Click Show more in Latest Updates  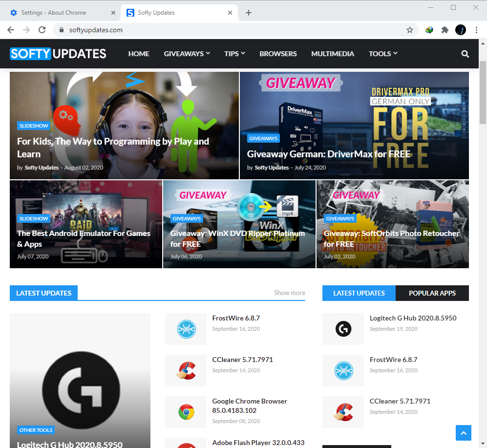(290, 293)
